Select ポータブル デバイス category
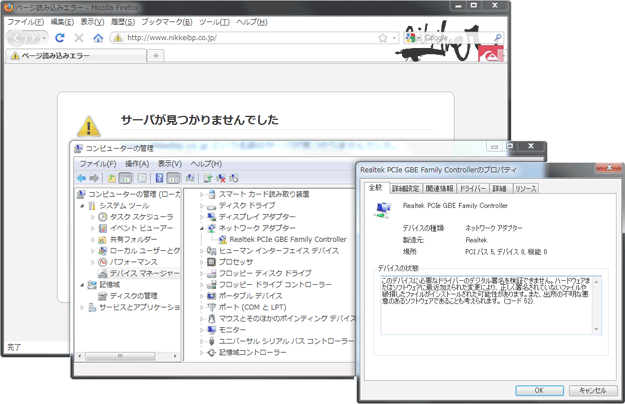Viewport: 625px width, 404px height. 250,296
